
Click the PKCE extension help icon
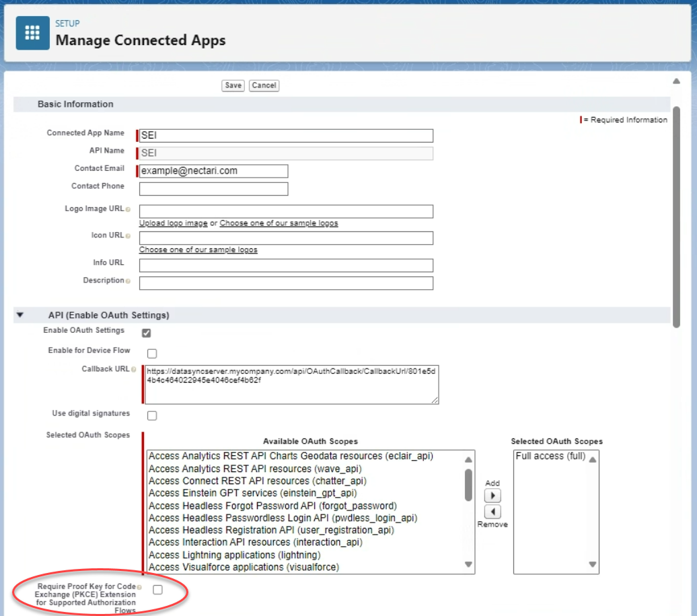tap(139, 587)
